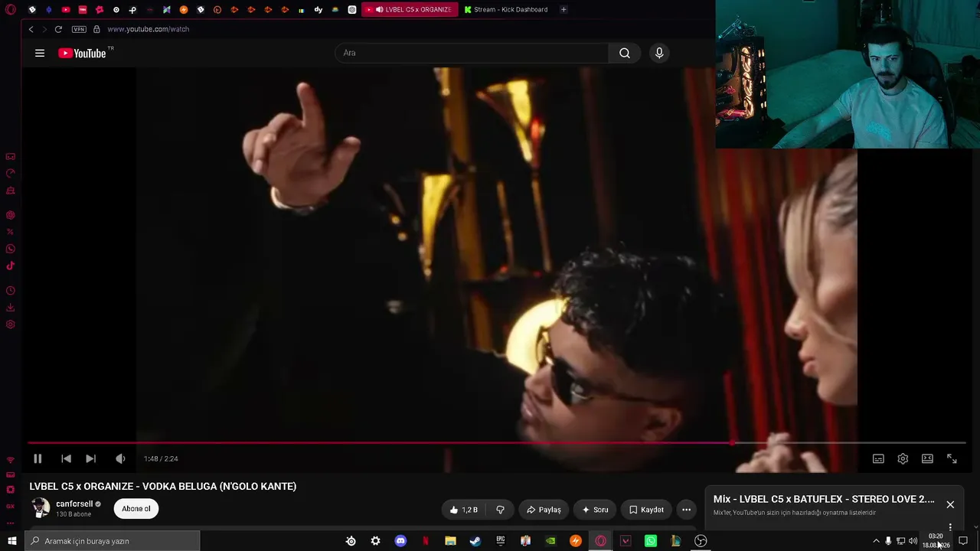Switch to the YouTube pinned tab
Screen dimensions: 980x551
[66, 10]
